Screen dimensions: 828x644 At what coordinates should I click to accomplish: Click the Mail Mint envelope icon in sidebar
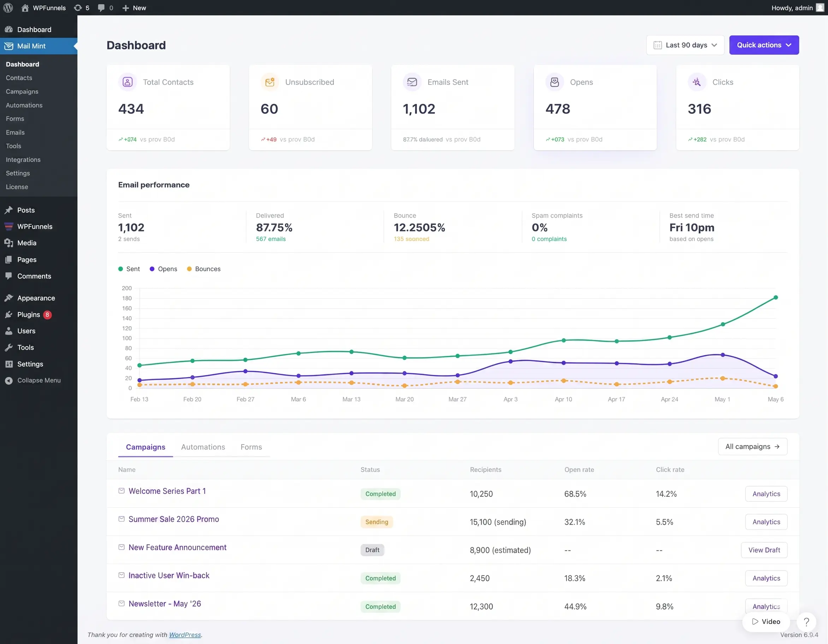click(x=9, y=46)
